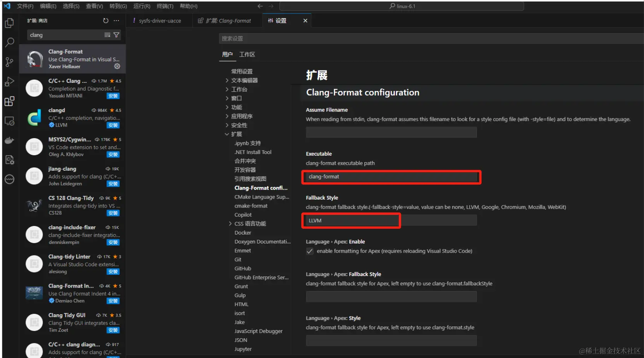Select the CS 128 Clang-Tidy extension icon
The width and height of the screenshot is (644, 358).
pos(34,205)
